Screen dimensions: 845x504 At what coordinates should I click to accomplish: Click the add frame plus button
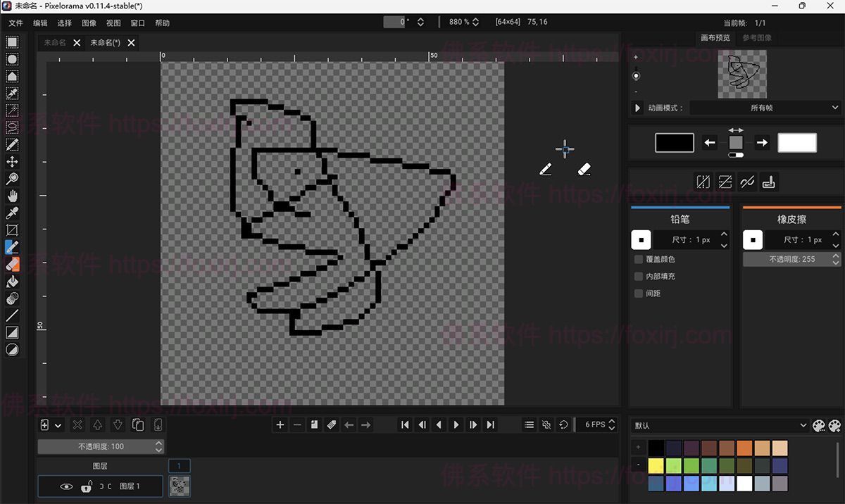pos(280,424)
